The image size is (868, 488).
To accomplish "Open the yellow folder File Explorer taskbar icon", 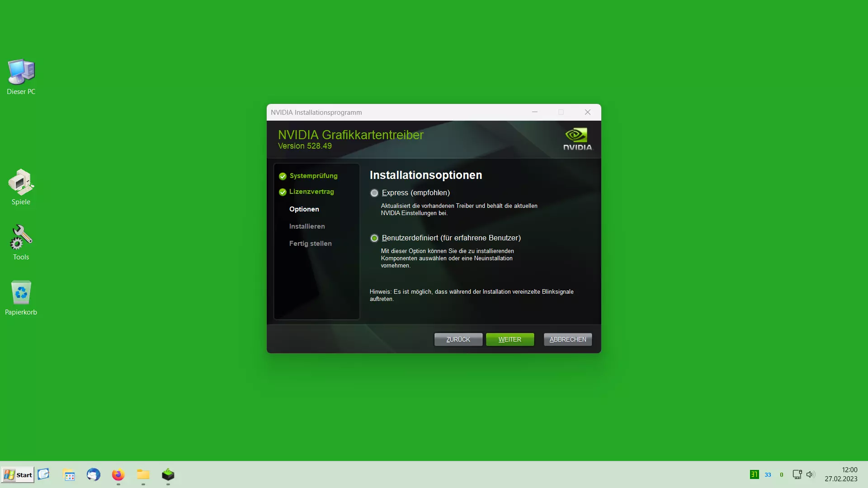I will (143, 474).
